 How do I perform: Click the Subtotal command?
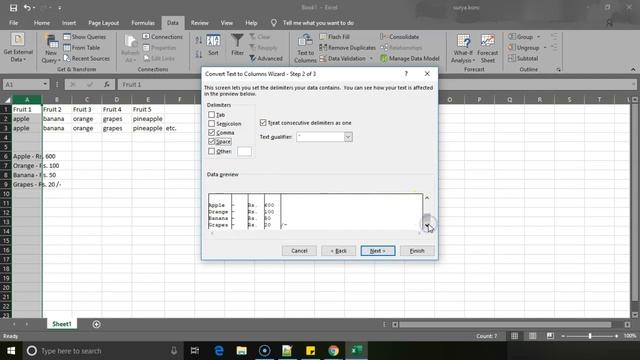tap(523, 58)
